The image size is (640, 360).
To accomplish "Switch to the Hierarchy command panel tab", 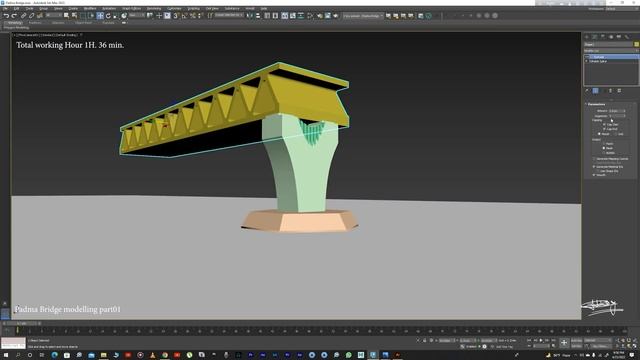I will tap(602, 36).
